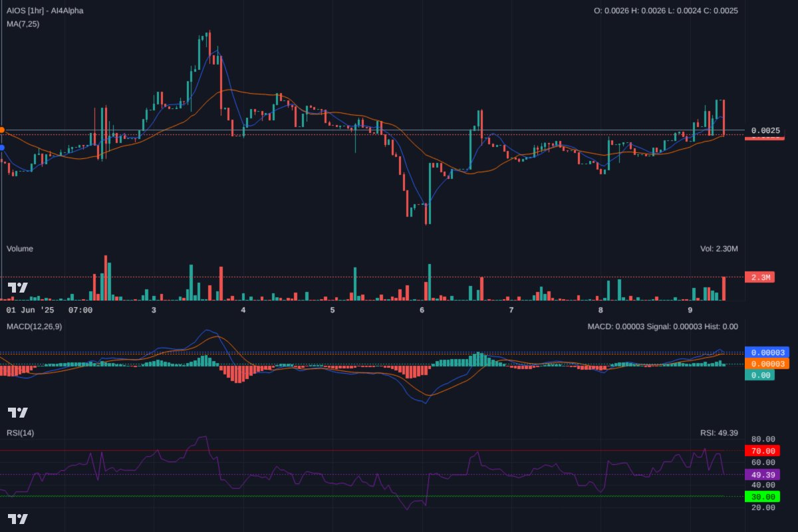
Task: Click day 3 on the time axis
Action: (154, 310)
